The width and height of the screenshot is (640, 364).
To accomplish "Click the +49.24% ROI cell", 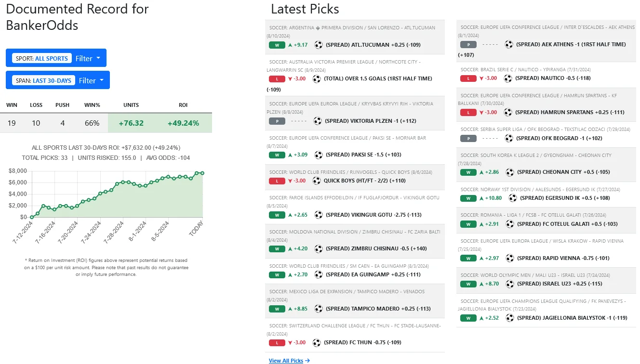I will coord(183,123).
